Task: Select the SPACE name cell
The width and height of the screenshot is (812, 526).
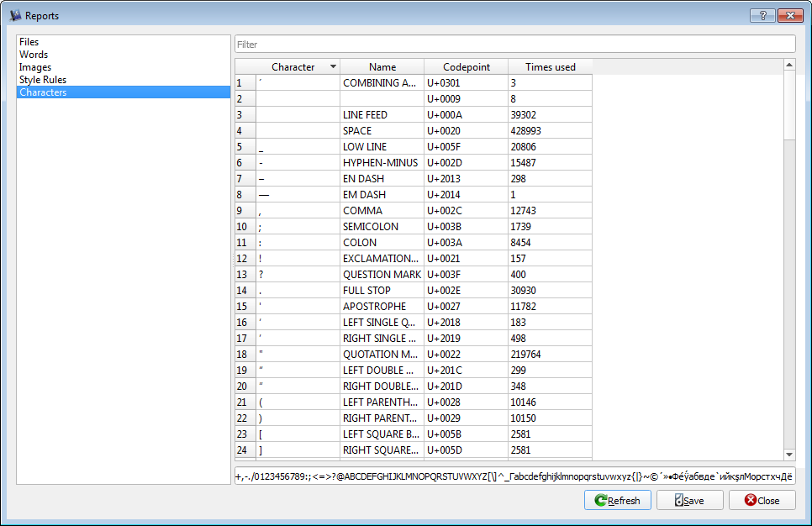Action: tap(382, 131)
